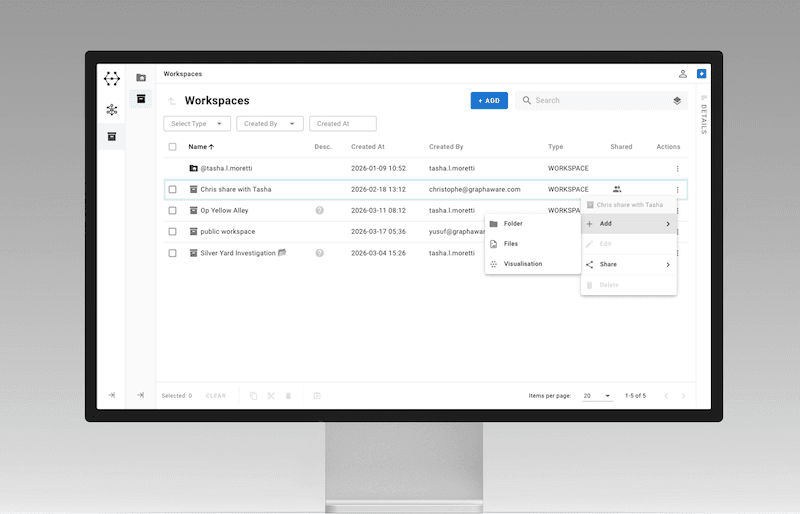Click description help icon for Op Yellow Alley
Image resolution: width=800 pixels, height=514 pixels.
click(320, 211)
